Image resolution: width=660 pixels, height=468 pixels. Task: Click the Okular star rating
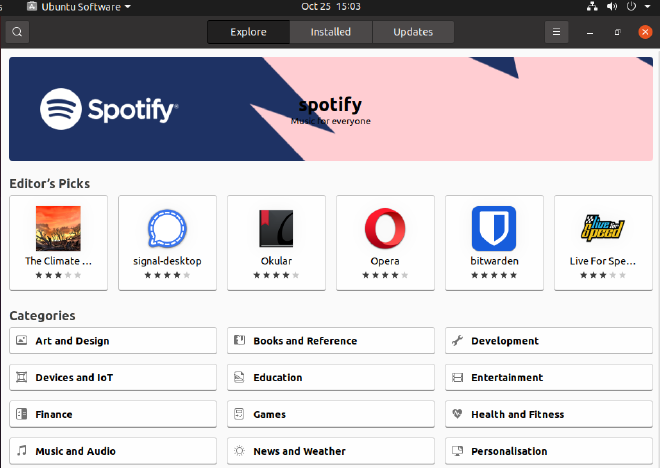click(x=276, y=275)
